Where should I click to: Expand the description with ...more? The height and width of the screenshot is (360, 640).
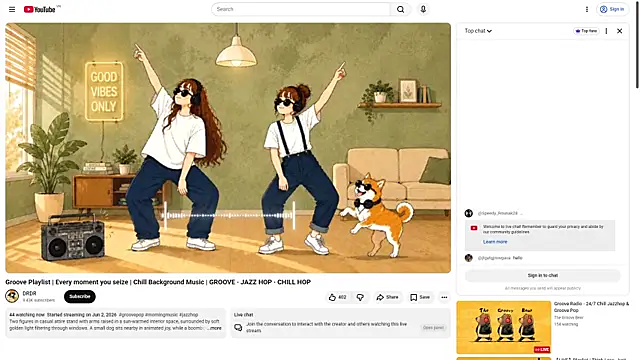pos(215,328)
